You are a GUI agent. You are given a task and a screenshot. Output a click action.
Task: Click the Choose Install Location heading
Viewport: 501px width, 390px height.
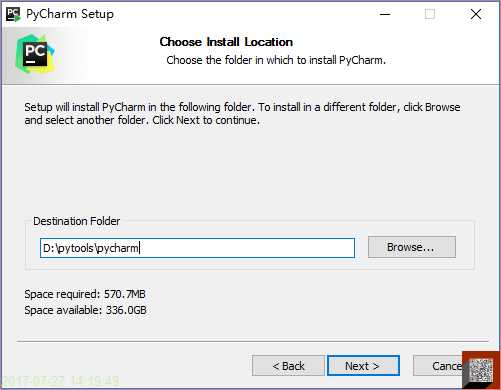pyautogui.click(x=226, y=42)
